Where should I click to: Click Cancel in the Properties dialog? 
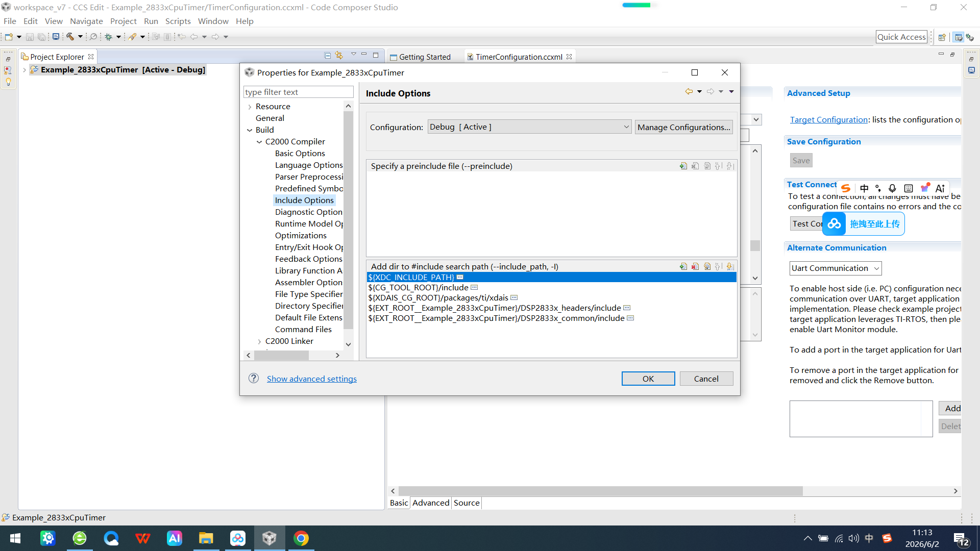(x=706, y=379)
